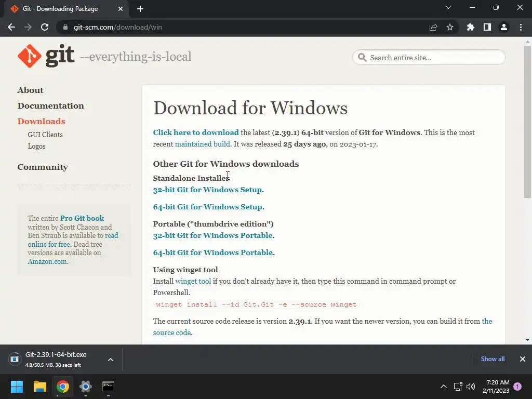Go to GUI Clients page

(x=45, y=135)
